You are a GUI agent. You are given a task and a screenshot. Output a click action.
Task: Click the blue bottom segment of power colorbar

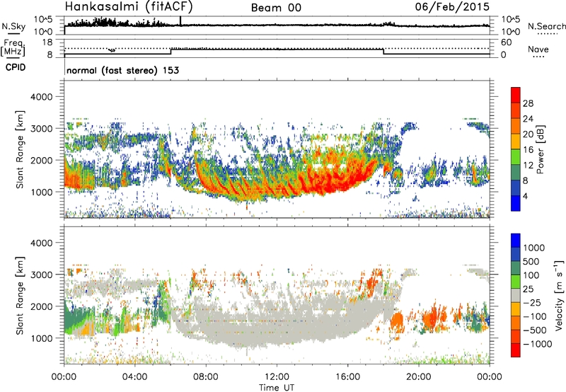point(516,203)
